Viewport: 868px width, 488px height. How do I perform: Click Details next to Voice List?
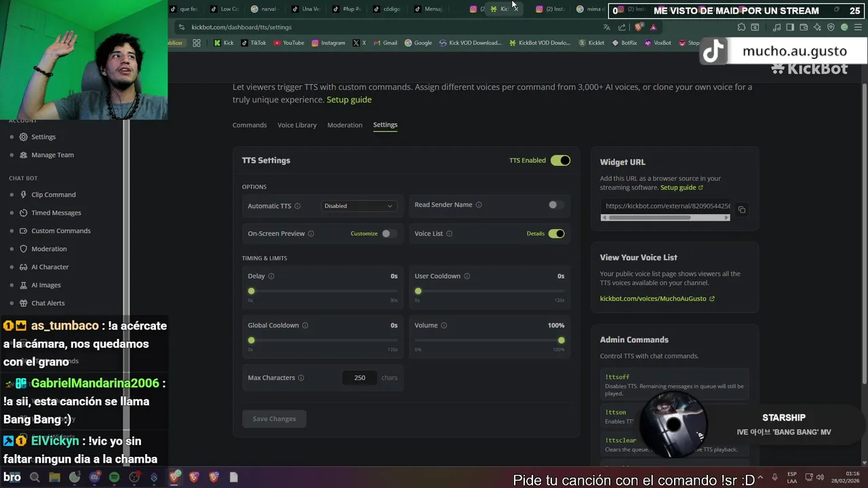pos(536,234)
